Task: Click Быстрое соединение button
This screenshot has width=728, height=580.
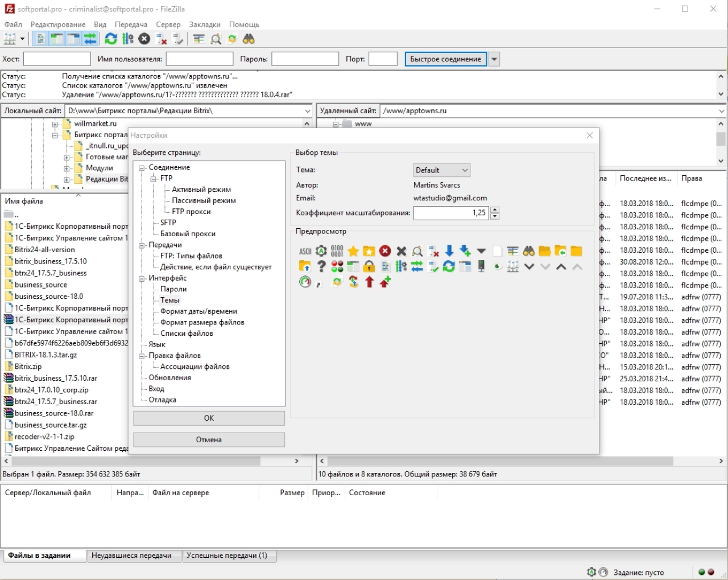Action: [x=445, y=59]
